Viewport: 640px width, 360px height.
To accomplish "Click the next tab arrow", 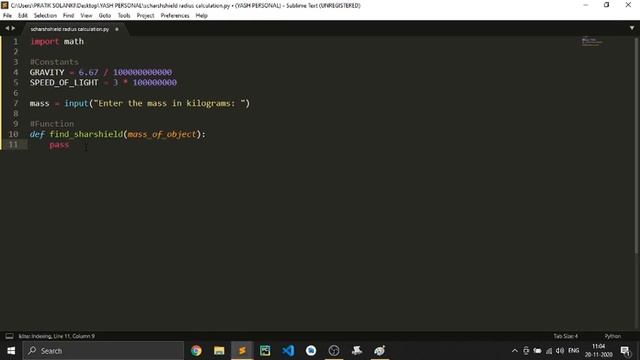I will click(x=13, y=28).
